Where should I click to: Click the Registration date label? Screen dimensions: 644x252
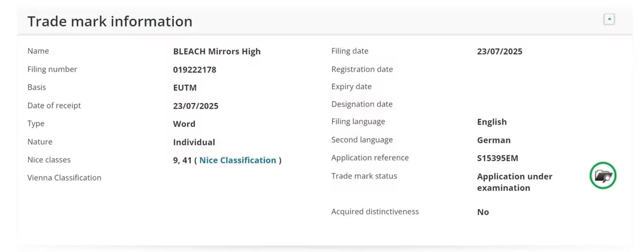point(362,69)
